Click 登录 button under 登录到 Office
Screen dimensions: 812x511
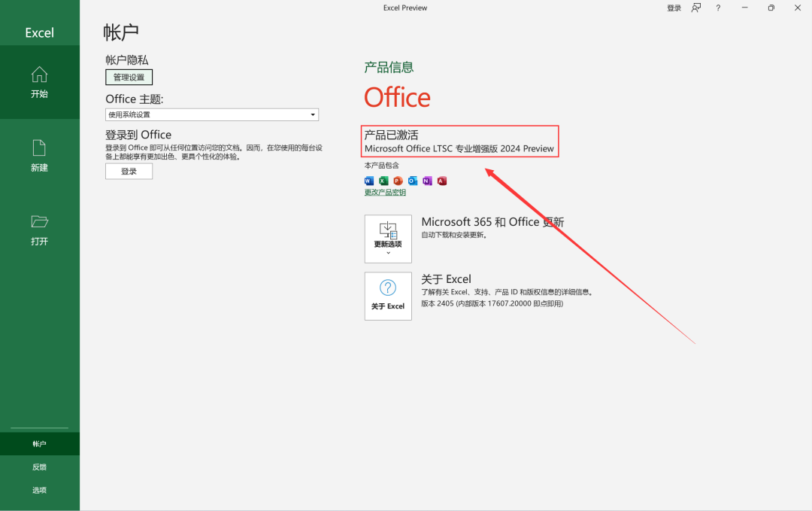129,172
